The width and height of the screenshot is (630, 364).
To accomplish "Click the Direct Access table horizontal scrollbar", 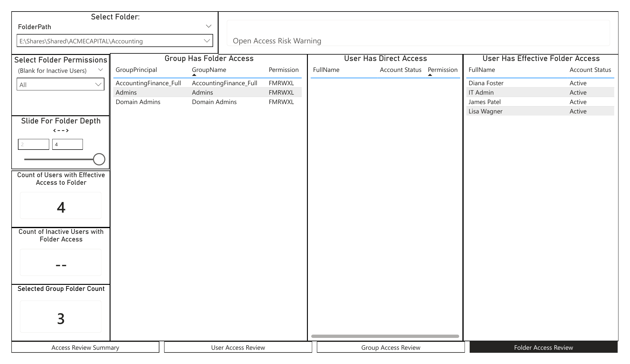I will pyautogui.click(x=385, y=336).
